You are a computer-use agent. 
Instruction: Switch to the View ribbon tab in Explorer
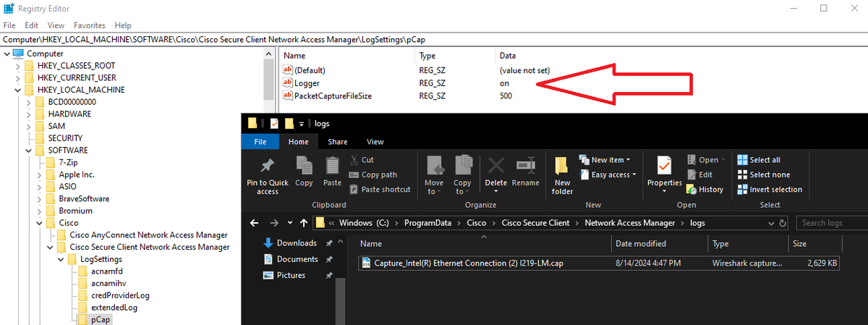point(375,142)
